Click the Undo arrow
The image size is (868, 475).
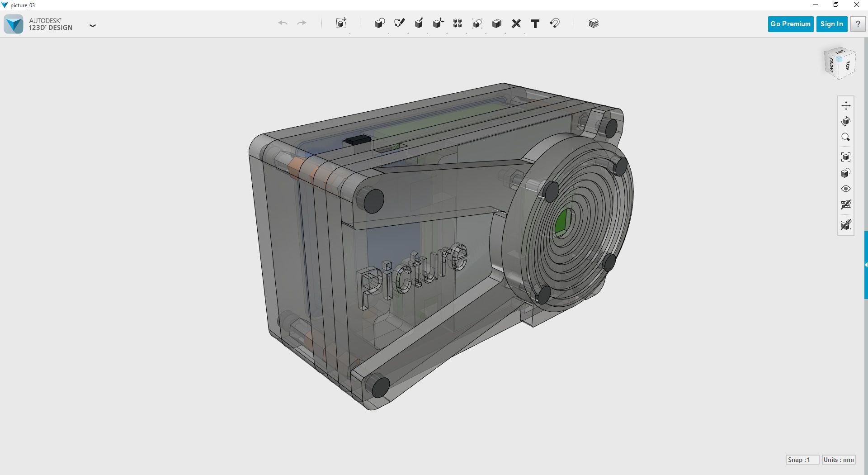283,23
